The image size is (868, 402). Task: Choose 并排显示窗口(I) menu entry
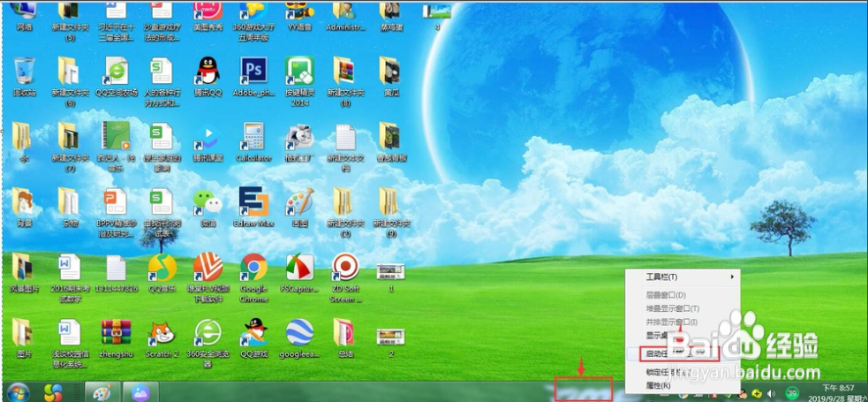click(683, 322)
